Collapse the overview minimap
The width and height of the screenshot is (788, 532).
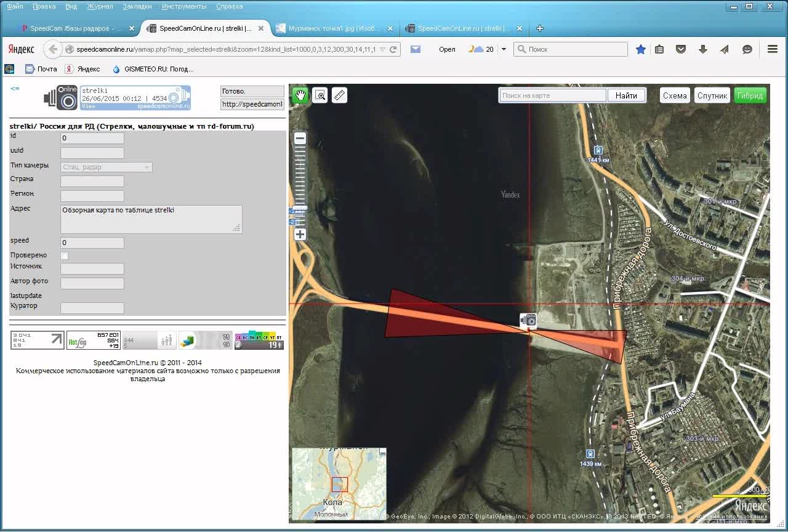tap(383, 452)
